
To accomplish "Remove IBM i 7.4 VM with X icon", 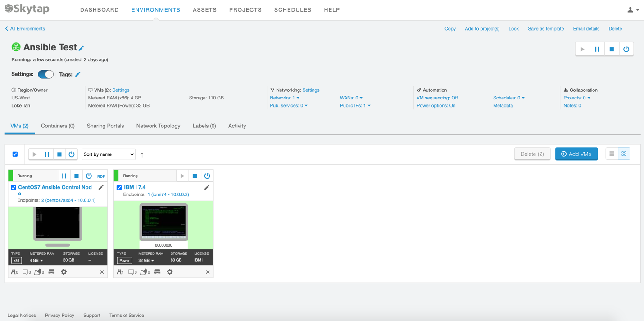I will pos(208,272).
